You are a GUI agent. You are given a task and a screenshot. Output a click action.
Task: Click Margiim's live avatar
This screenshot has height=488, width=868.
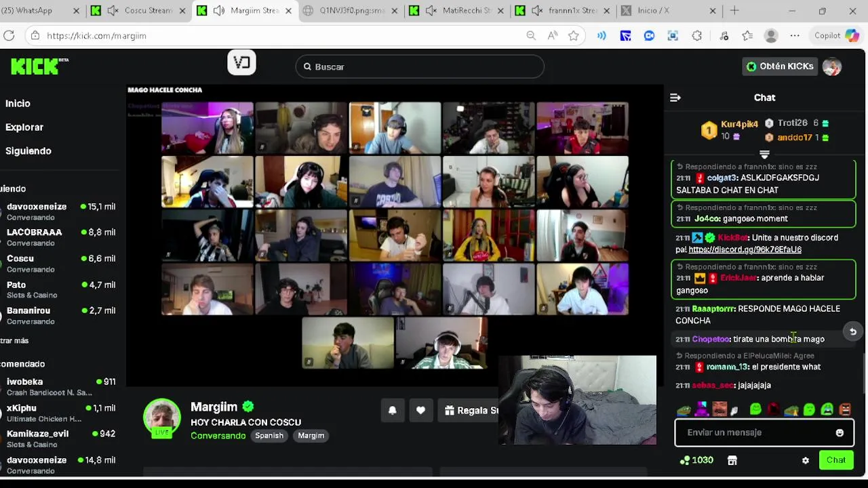pos(162,418)
